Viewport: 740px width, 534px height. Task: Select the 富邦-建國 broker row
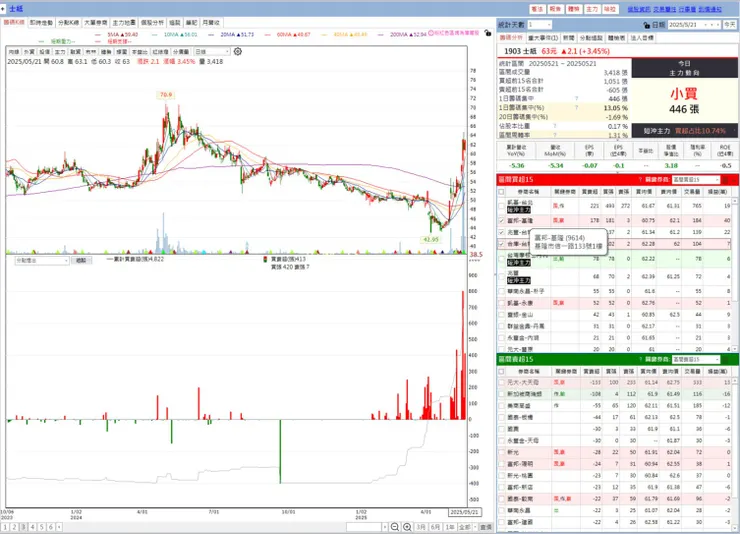click(x=614, y=522)
